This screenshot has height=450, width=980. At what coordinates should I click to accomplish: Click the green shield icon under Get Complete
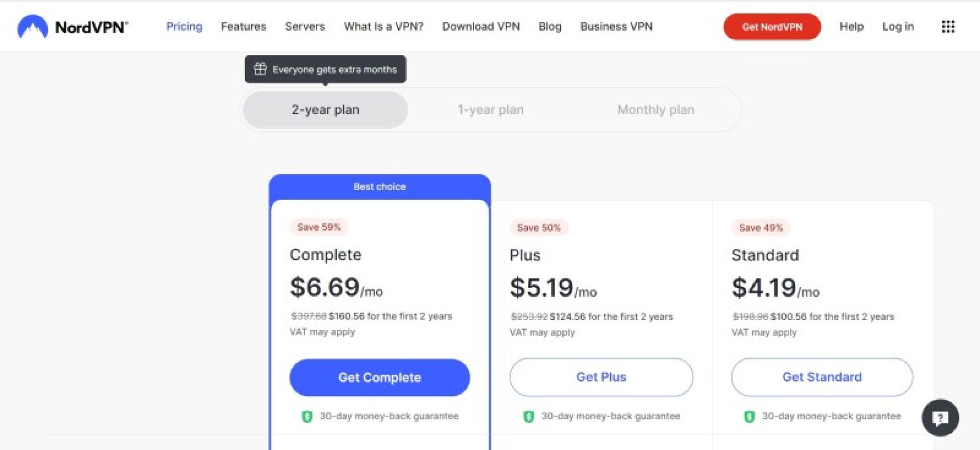pyautogui.click(x=309, y=416)
